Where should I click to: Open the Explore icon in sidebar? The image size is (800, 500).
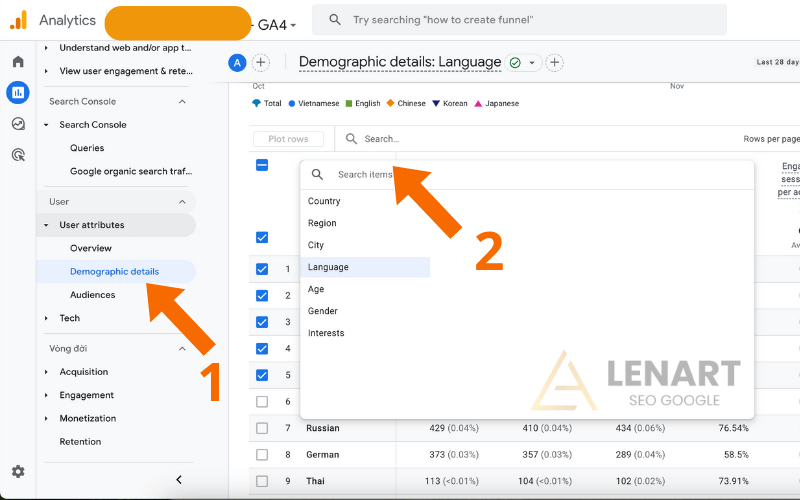18,124
